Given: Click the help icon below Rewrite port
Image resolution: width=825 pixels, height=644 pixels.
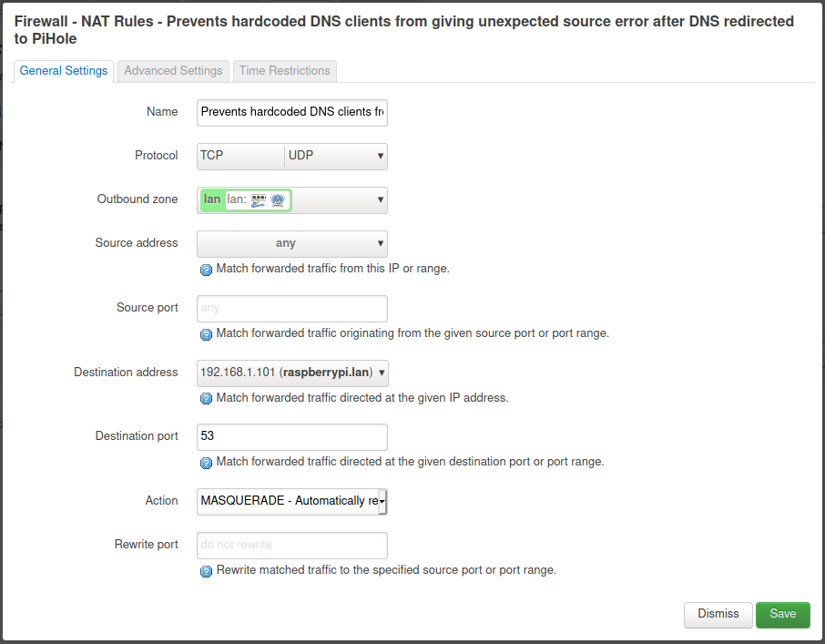Looking at the screenshot, I should pos(206,571).
